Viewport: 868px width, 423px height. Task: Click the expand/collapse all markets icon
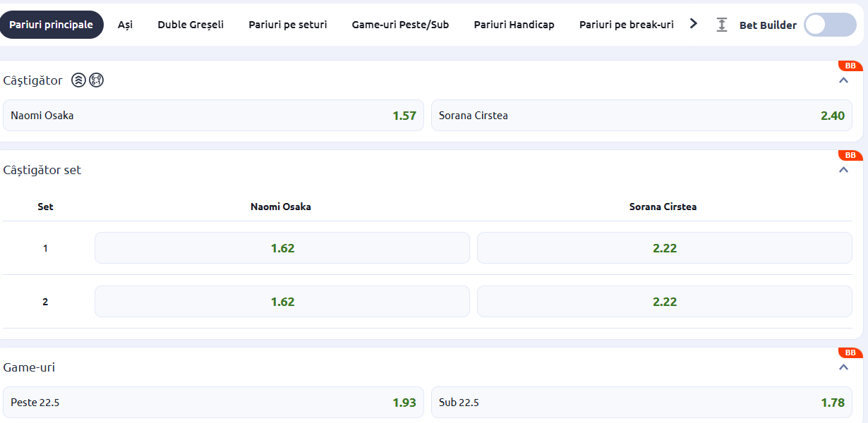pos(721,25)
